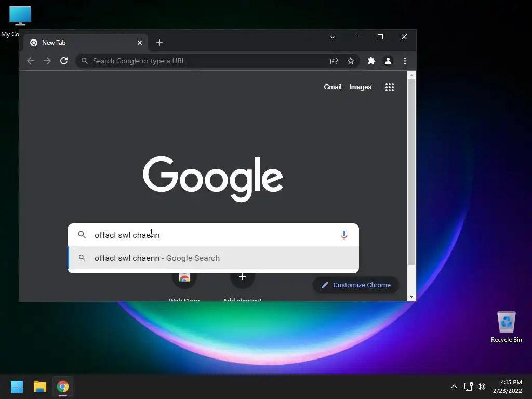
Task: Click the Chrome taskbar icon
Action: (x=63, y=387)
